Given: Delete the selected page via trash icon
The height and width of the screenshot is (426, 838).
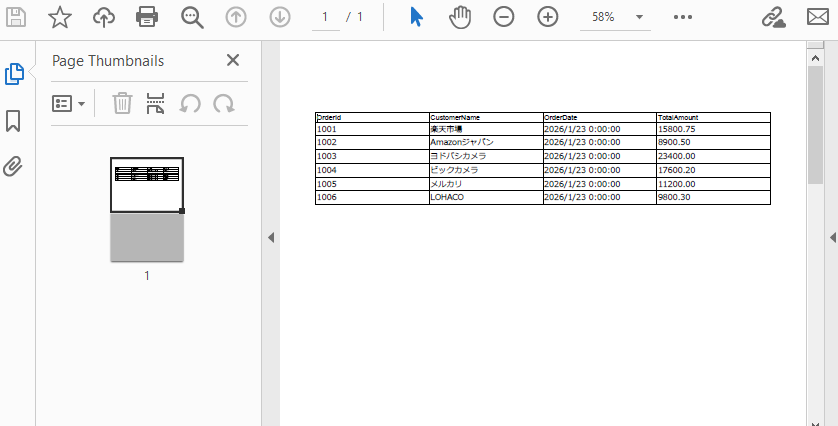Looking at the screenshot, I should (122, 103).
